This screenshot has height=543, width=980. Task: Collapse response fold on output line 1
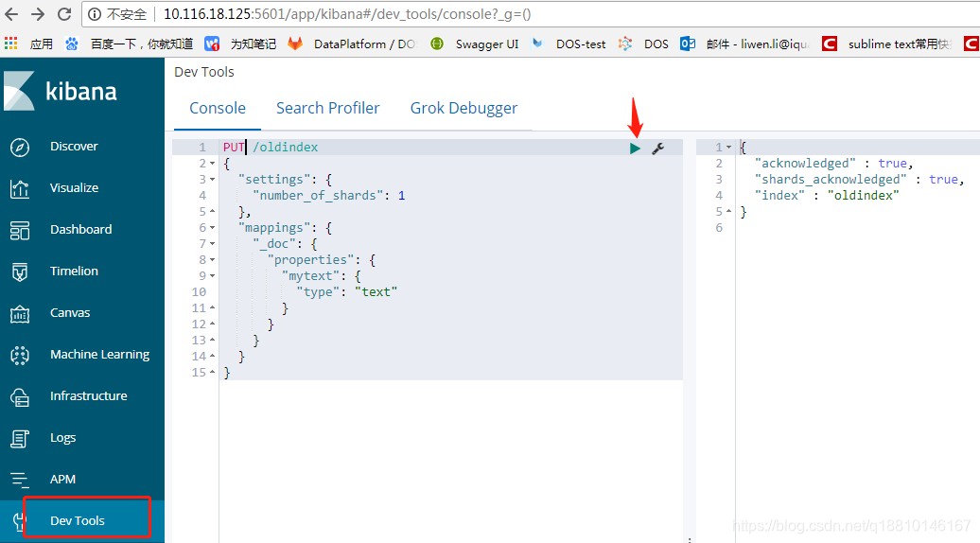(728, 148)
